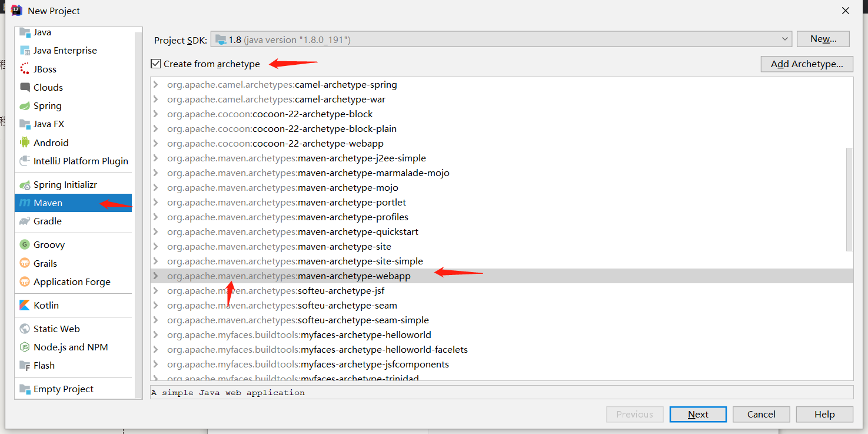The height and width of the screenshot is (434, 868).
Task: Open Help for New Project
Action: click(x=824, y=415)
